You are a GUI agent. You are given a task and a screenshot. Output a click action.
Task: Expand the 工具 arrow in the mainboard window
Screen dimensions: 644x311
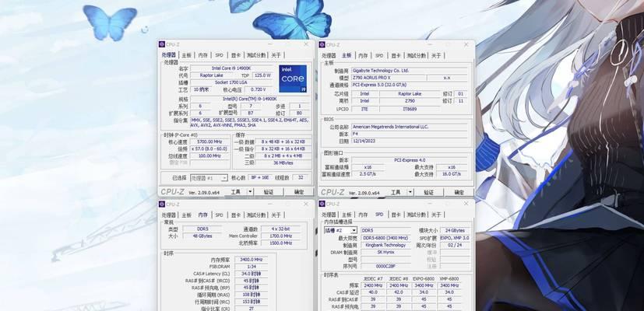pos(410,192)
